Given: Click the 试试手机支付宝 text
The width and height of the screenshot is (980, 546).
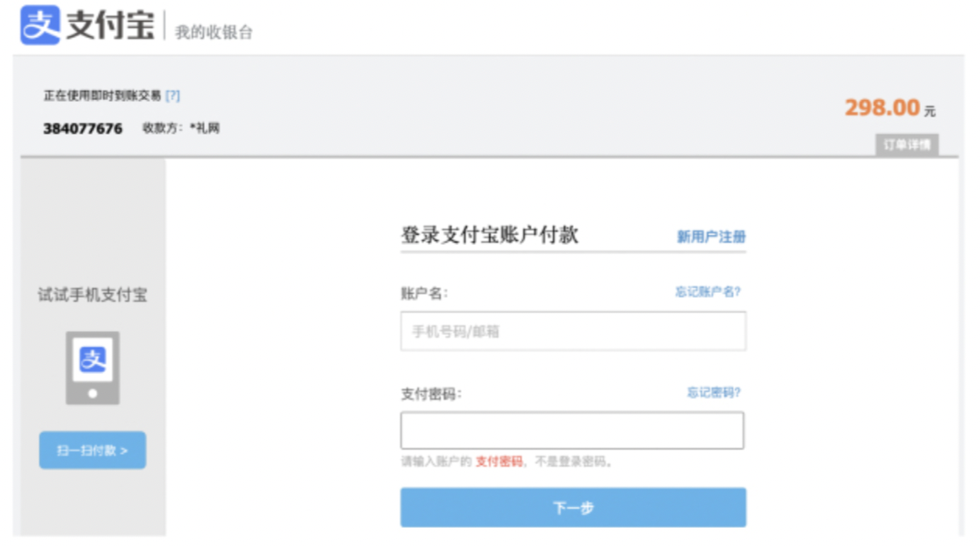Looking at the screenshot, I should [92, 295].
